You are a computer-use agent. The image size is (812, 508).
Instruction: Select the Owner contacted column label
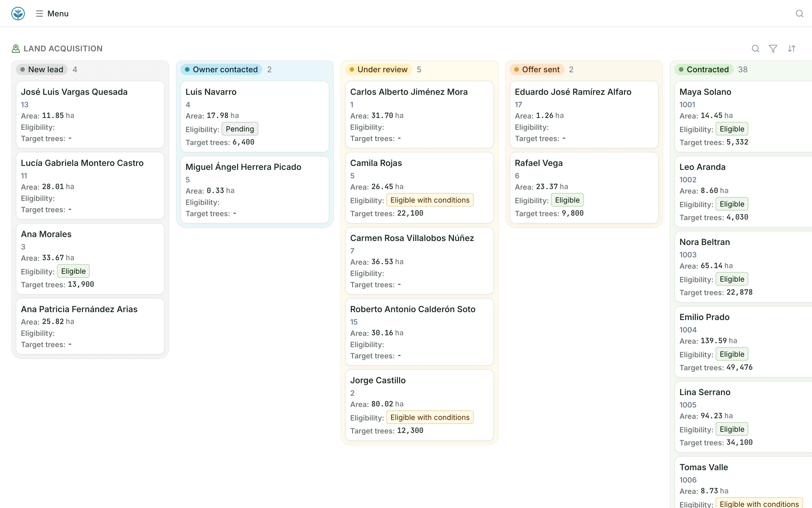pos(221,69)
